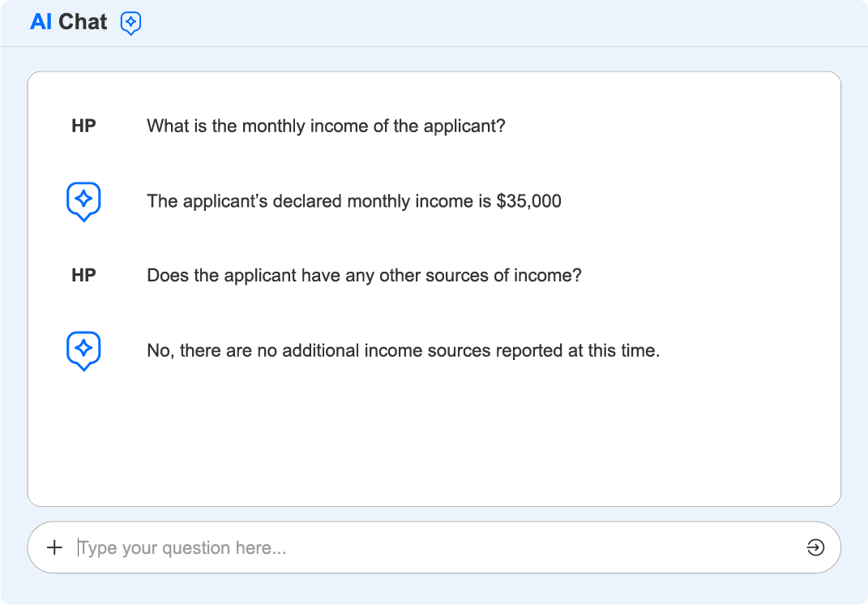Click the answer stating the declared monthly income
The image size is (868, 605).
pos(353,200)
